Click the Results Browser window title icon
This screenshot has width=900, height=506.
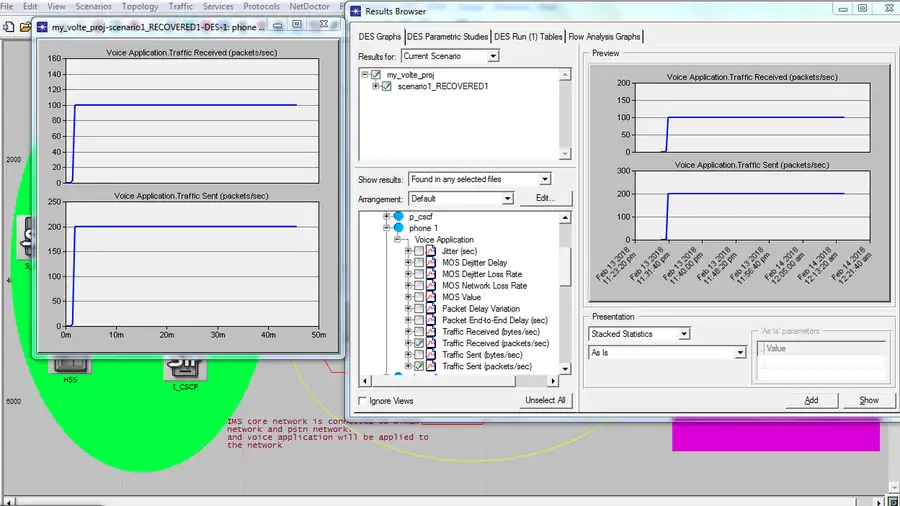[x=356, y=11]
